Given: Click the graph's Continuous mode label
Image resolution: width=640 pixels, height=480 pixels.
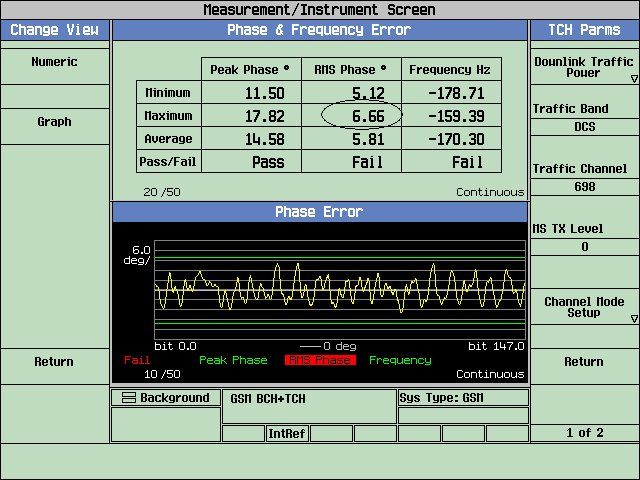Looking at the screenshot, I should point(490,374).
